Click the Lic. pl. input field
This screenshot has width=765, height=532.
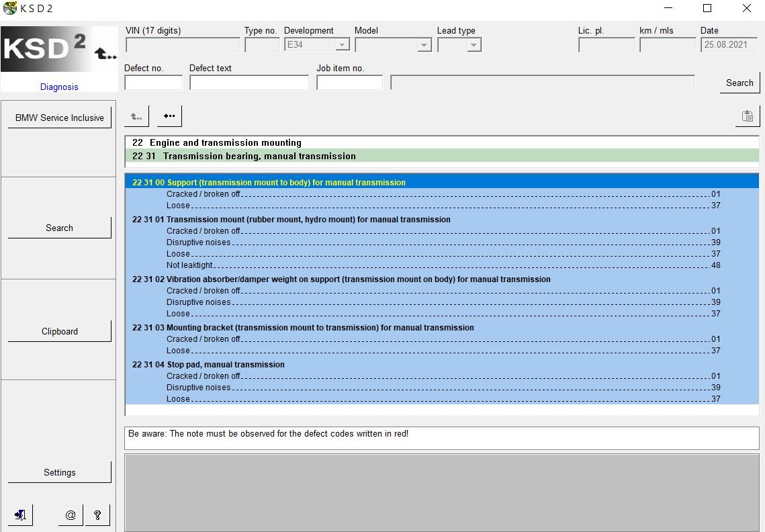pos(606,45)
